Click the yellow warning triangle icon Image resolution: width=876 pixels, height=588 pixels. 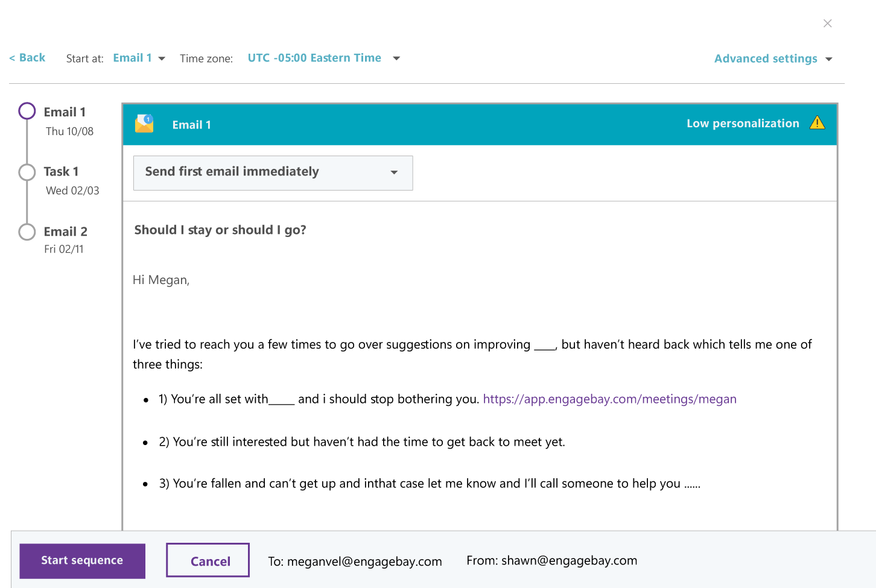point(817,123)
